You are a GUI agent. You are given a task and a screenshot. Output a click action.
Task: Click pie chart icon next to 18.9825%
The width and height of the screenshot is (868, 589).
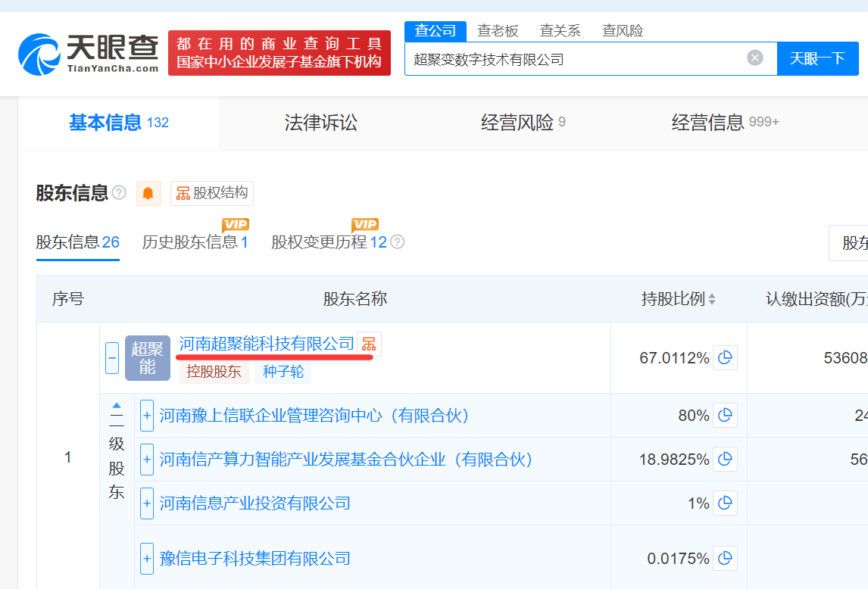coord(725,460)
